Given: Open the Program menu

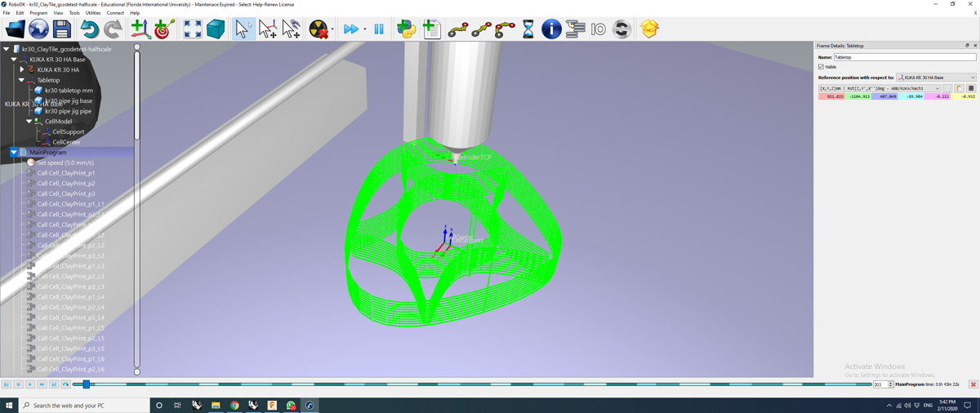Looking at the screenshot, I should tap(38, 13).
